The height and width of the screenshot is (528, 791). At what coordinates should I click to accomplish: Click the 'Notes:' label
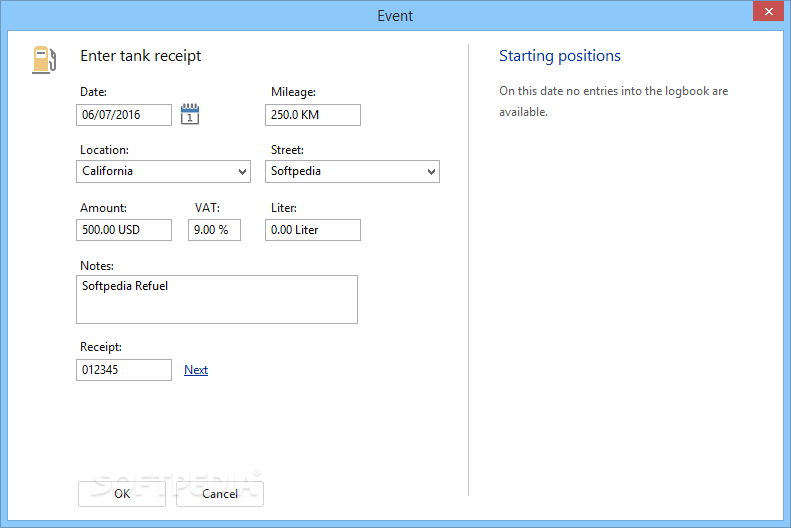pos(97,266)
